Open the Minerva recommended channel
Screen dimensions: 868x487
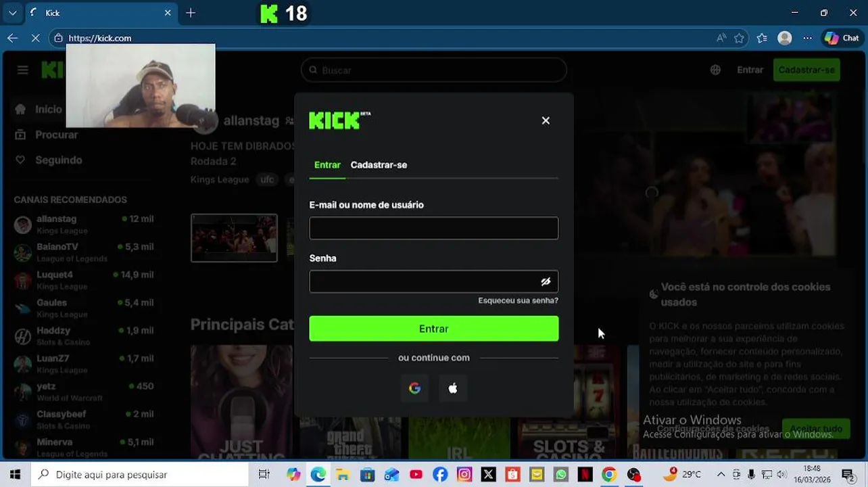coord(84,447)
